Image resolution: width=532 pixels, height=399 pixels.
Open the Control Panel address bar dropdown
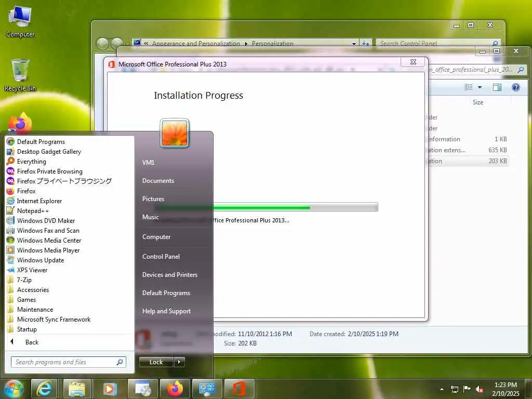(354, 44)
